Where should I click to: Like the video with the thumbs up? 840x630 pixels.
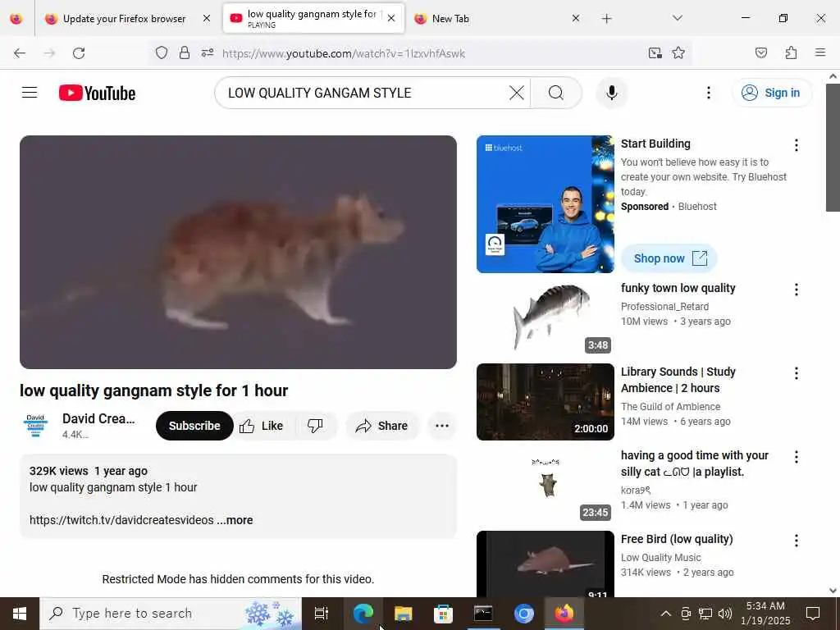[262, 426]
